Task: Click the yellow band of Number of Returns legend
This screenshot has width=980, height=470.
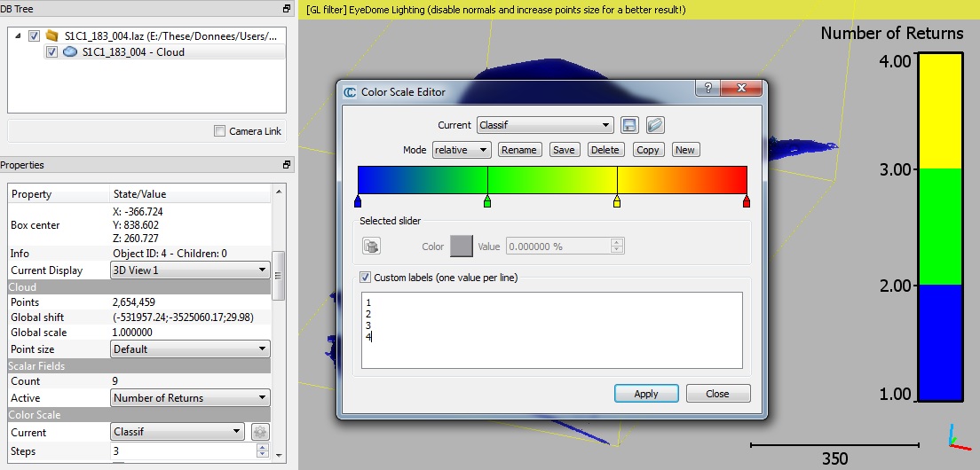Action: click(x=939, y=111)
